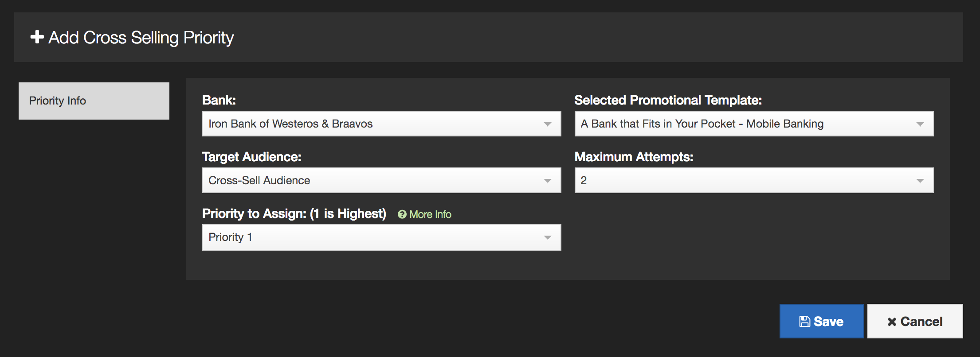Click the Maximum Attempts dropdown arrow
Viewport: 980px width, 357px height.
[920, 181]
